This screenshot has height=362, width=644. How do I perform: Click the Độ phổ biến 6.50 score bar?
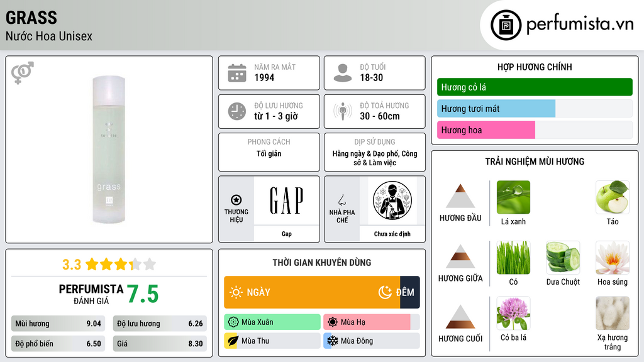coord(58,344)
